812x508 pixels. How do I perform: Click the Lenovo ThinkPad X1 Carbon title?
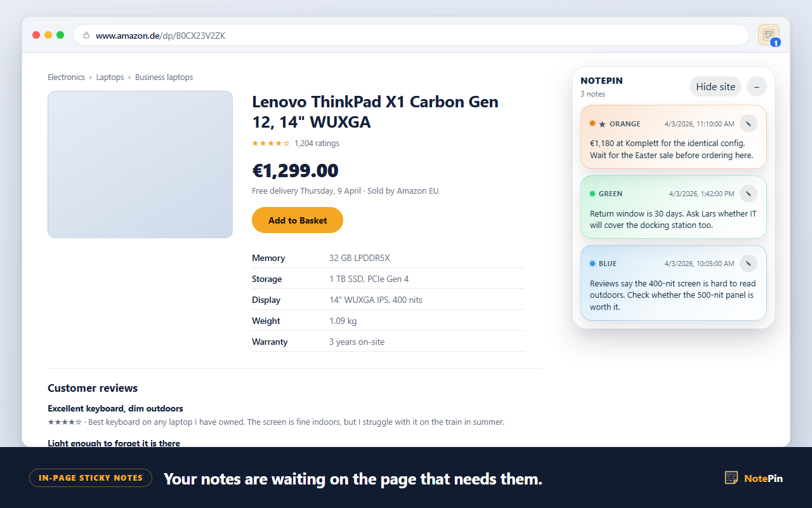[375, 112]
